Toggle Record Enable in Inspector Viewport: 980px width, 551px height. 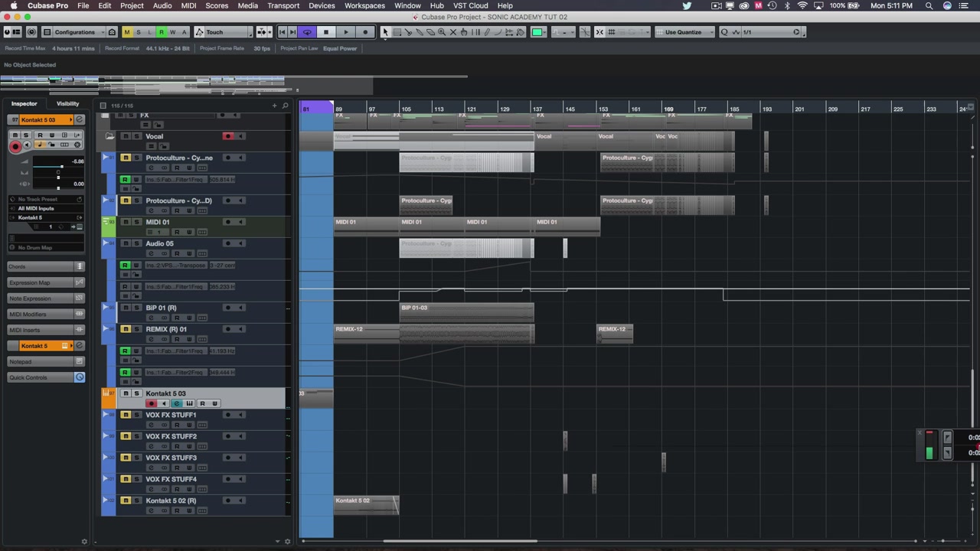pos(15,147)
